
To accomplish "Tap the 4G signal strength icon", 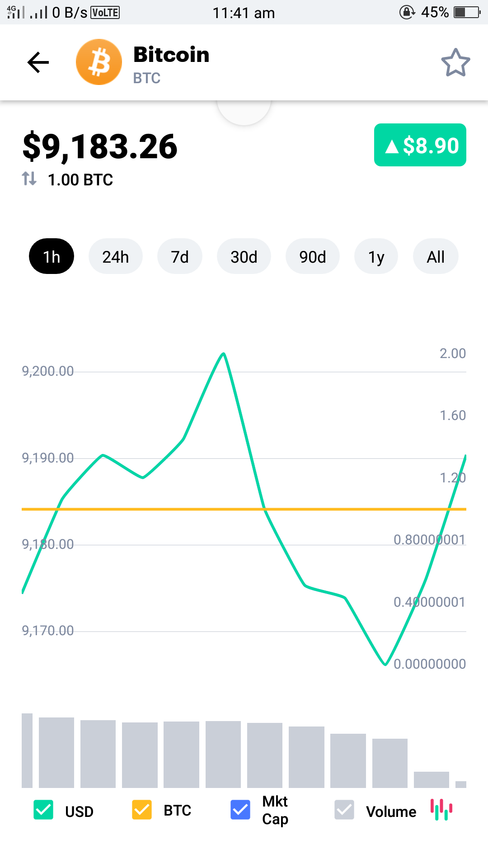I will (16, 12).
